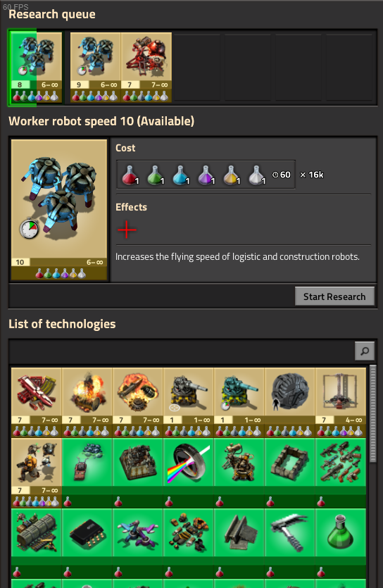Open the researched Stone walls technology
383x588 pixels.
pyautogui.click(x=289, y=473)
